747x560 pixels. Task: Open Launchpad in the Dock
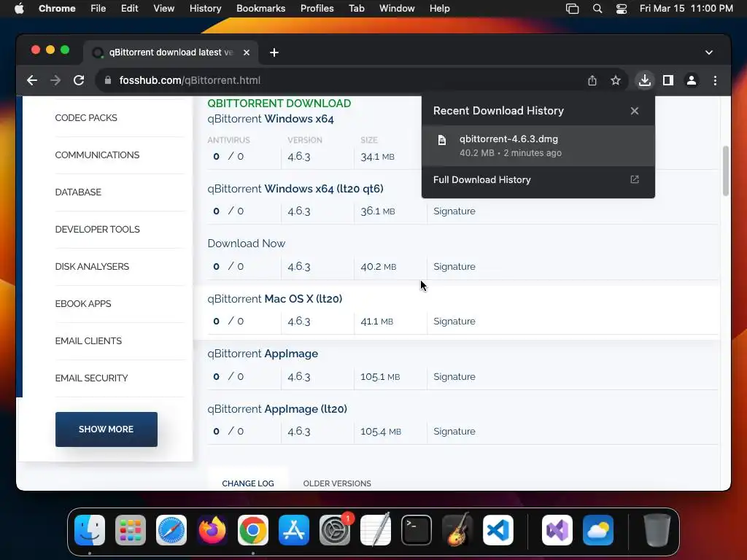coord(131,530)
